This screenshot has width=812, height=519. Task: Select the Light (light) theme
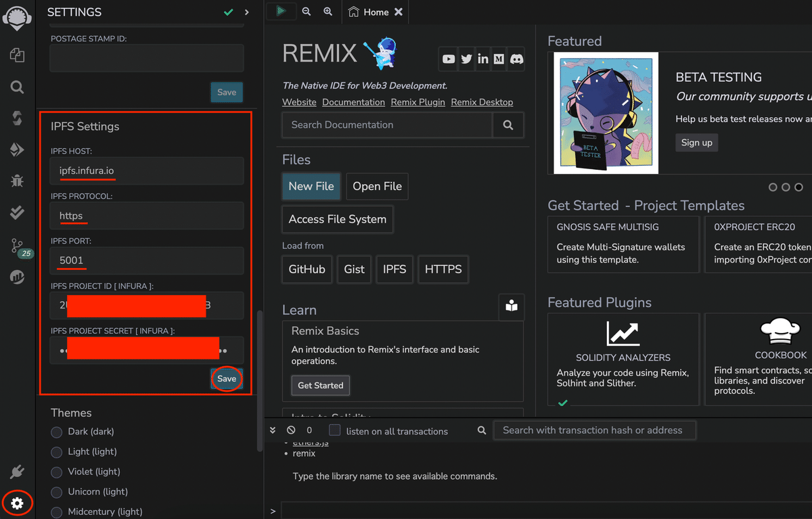point(57,451)
